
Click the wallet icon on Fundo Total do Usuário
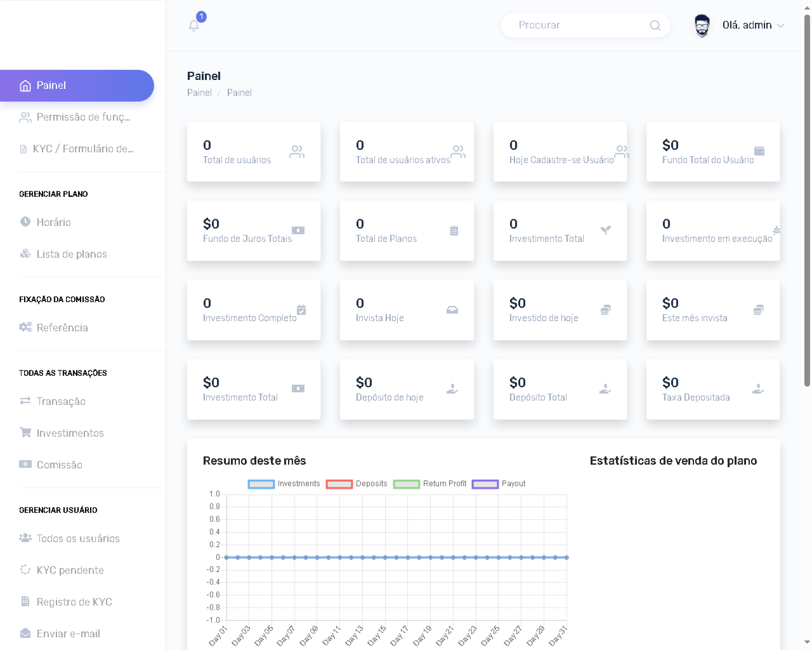(x=759, y=151)
